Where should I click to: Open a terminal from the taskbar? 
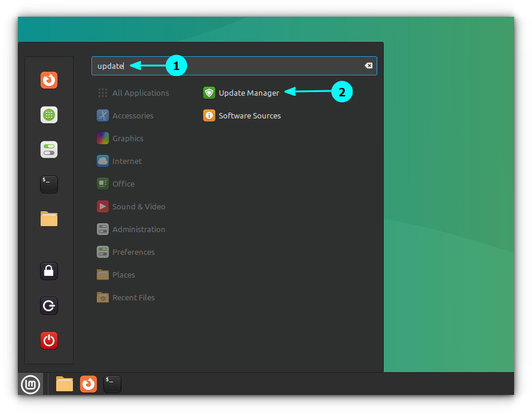point(112,385)
